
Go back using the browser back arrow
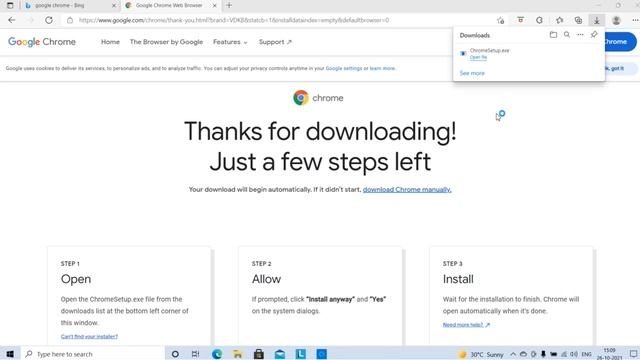11,20
